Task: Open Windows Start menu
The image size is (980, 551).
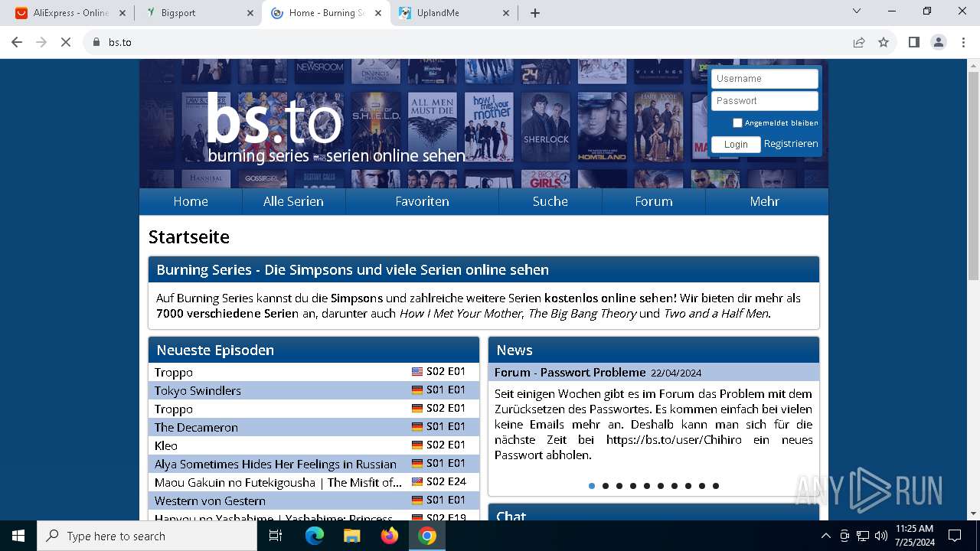Action: 18,536
